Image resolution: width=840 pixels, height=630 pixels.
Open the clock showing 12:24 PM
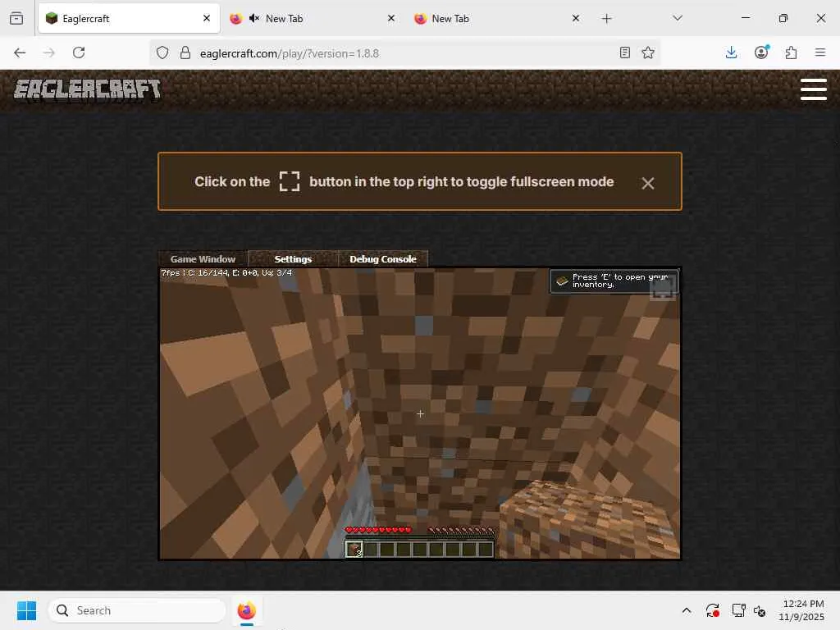click(x=801, y=610)
